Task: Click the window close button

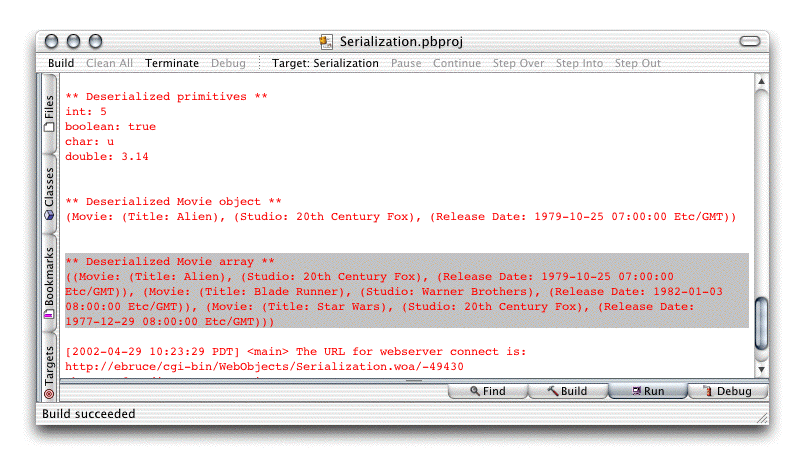Action: tap(51, 41)
